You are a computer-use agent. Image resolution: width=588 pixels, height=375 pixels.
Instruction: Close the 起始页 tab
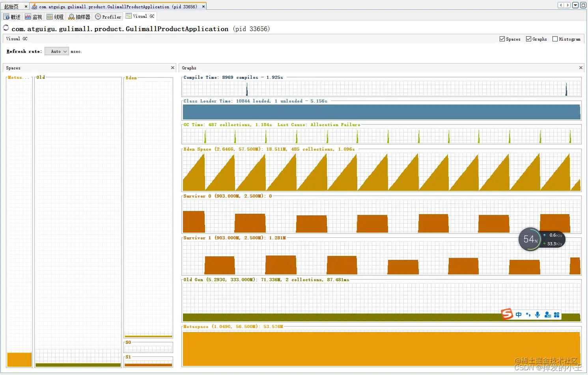26,6
